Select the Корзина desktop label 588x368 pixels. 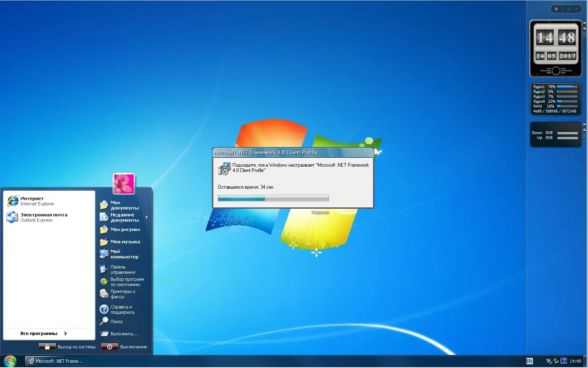click(x=320, y=212)
